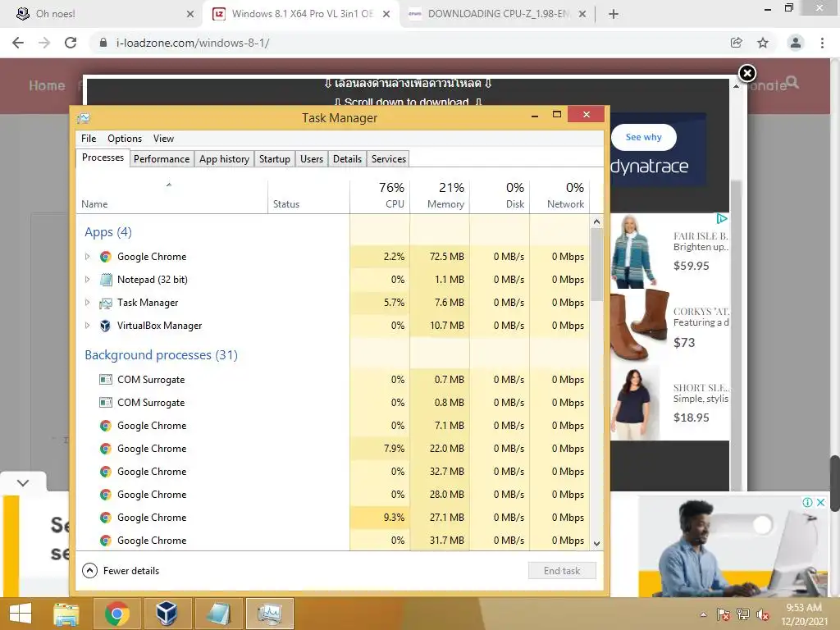Click the End task button
The image size is (840, 630).
(x=562, y=571)
